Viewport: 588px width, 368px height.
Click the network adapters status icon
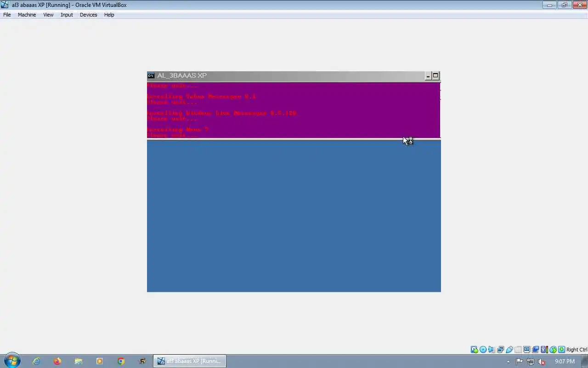click(x=500, y=350)
